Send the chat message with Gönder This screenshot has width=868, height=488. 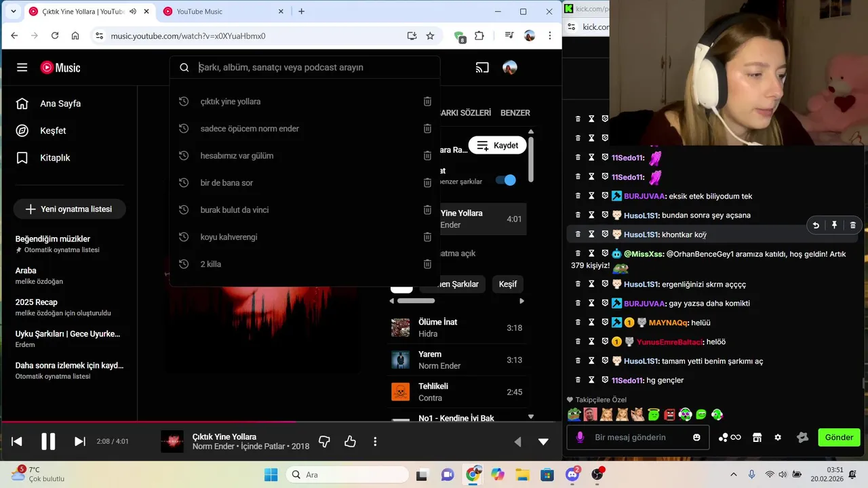(x=839, y=438)
